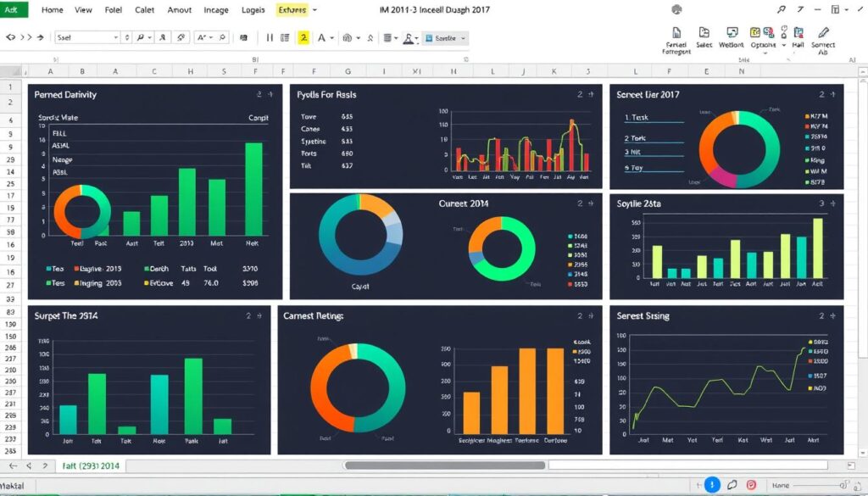Toggle the pause-style II toolbar icon
This screenshot has height=496, width=868.
(269, 36)
